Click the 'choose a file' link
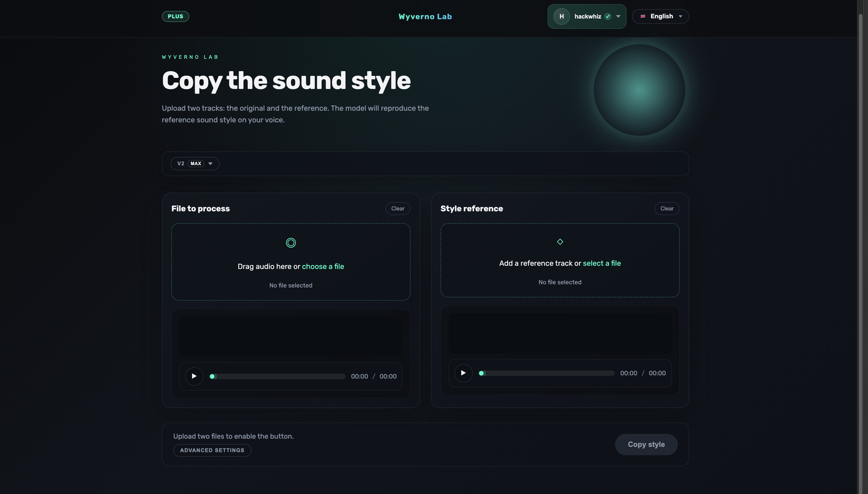 (x=323, y=266)
